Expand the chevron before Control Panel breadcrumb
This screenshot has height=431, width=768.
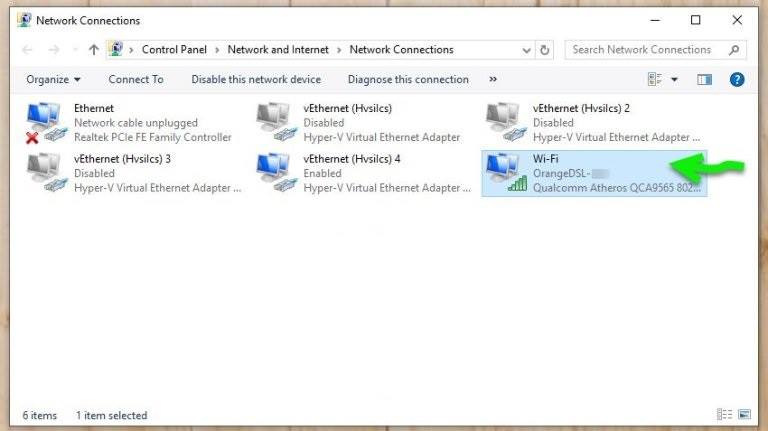click(x=131, y=50)
